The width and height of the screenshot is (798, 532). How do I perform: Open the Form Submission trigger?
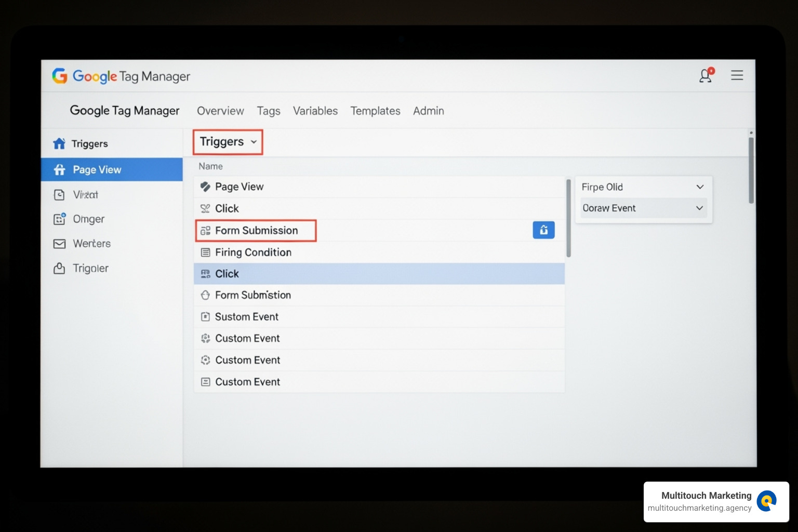pos(256,231)
